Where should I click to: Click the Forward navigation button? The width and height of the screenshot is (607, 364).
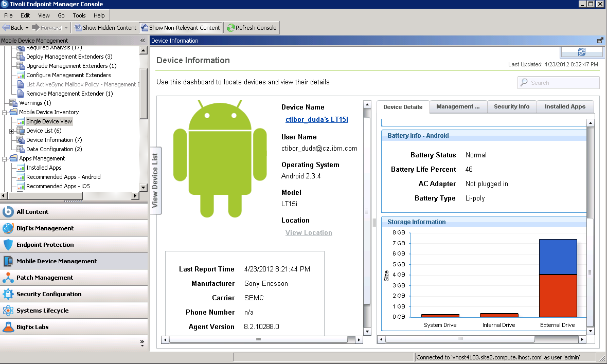click(47, 27)
